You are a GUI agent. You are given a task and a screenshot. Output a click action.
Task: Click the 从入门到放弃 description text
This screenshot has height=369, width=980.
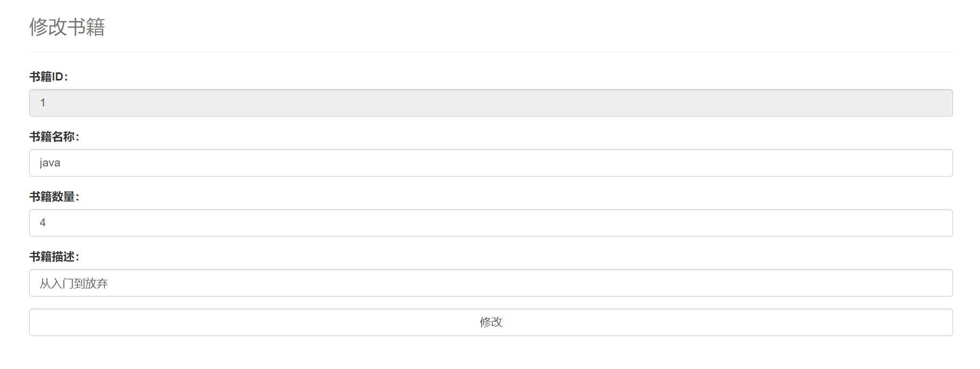(x=73, y=283)
